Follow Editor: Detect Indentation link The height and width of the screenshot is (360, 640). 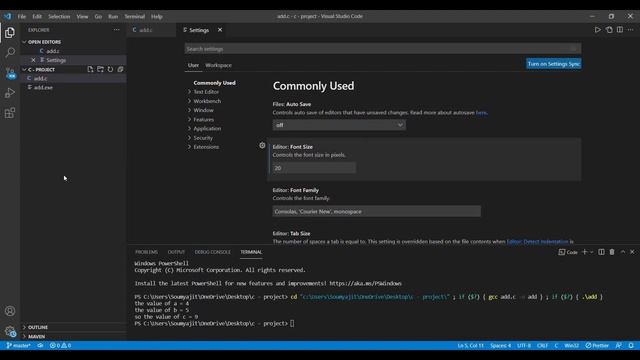(537, 242)
